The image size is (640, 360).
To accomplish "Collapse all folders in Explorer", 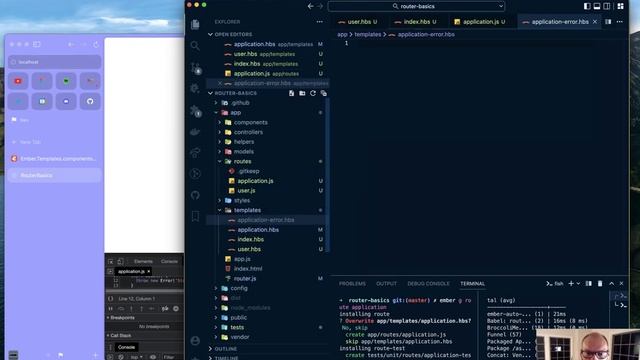I will (x=324, y=93).
